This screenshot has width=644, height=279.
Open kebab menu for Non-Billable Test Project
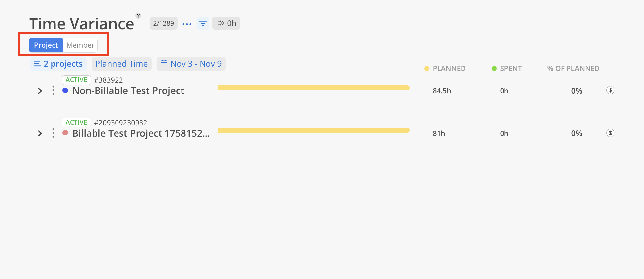[x=53, y=91]
